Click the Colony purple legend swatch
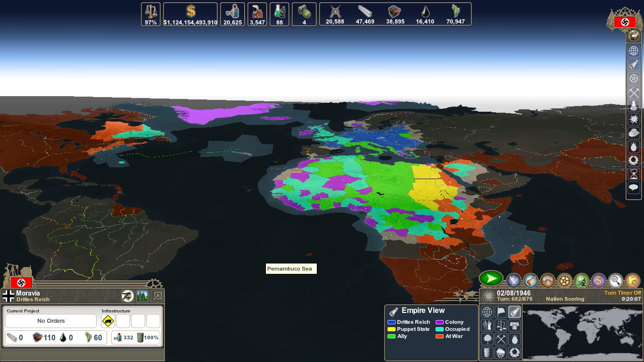The width and height of the screenshot is (644, 362). coord(439,322)
